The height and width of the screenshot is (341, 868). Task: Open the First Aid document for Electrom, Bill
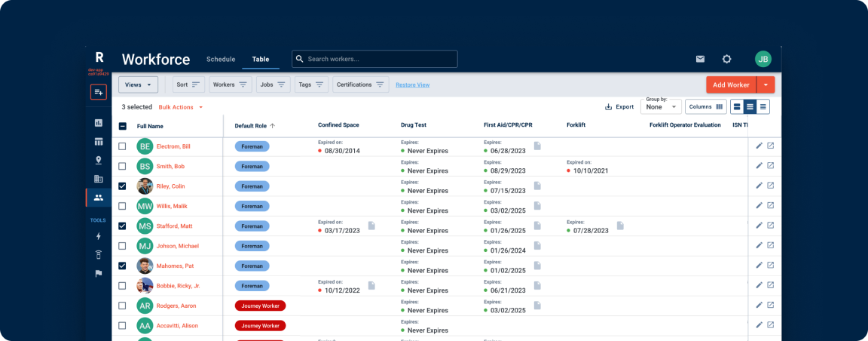click(537, 146)
